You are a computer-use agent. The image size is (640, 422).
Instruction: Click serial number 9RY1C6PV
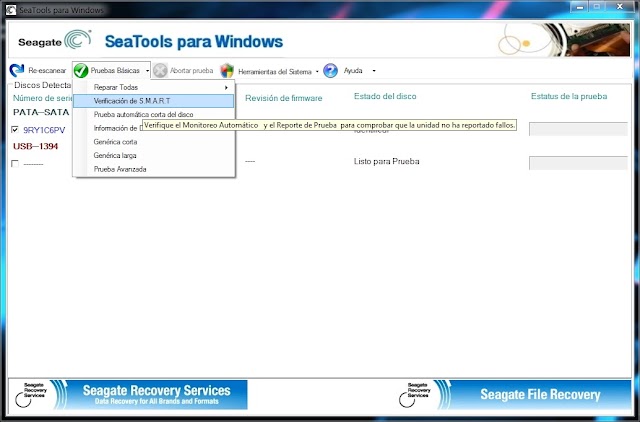point(44,130)
